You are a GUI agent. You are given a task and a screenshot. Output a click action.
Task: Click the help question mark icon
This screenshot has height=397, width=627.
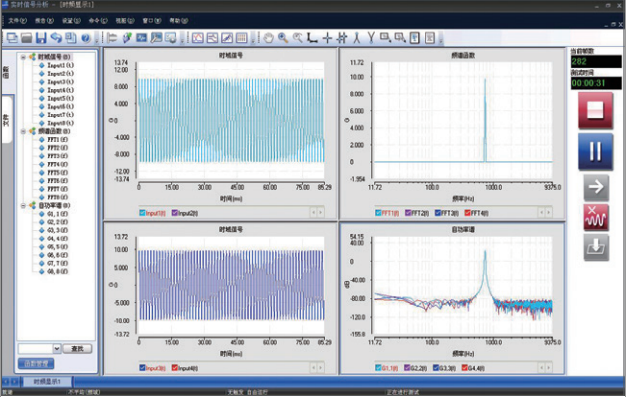pyautogui.click(x=86, y=38)
